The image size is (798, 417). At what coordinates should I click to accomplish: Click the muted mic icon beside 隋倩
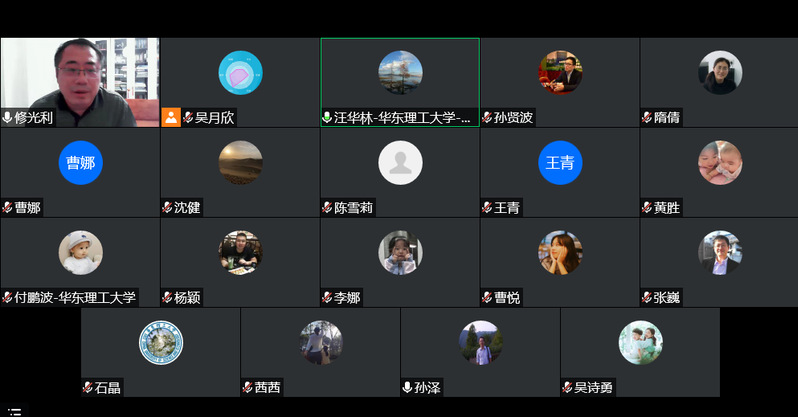pos(647,118)
